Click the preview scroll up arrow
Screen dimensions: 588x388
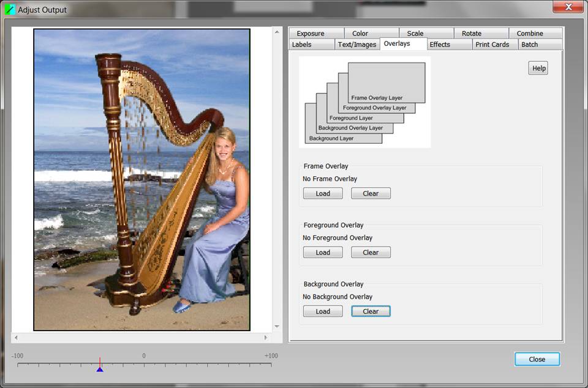[277, 32]
